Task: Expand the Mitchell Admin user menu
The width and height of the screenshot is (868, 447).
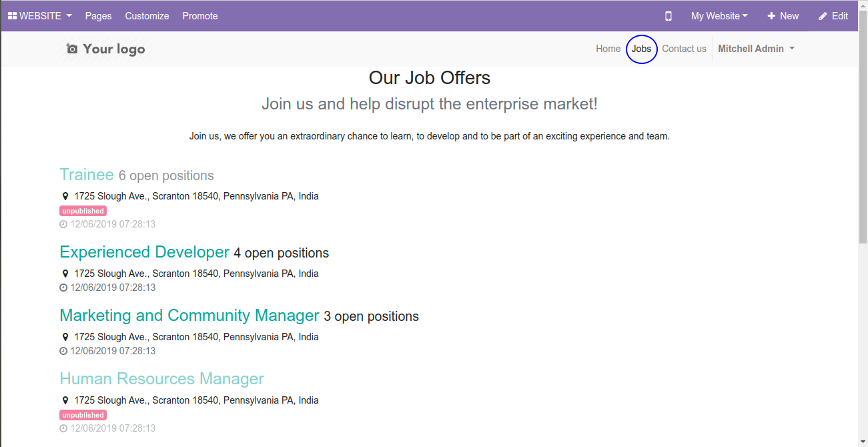Action: point(756,49)
